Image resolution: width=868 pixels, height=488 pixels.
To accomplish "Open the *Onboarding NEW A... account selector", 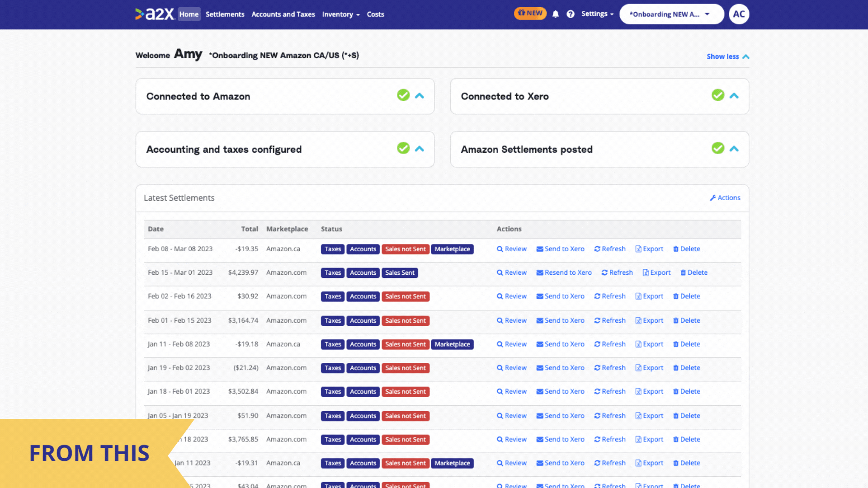I will 671,14.
